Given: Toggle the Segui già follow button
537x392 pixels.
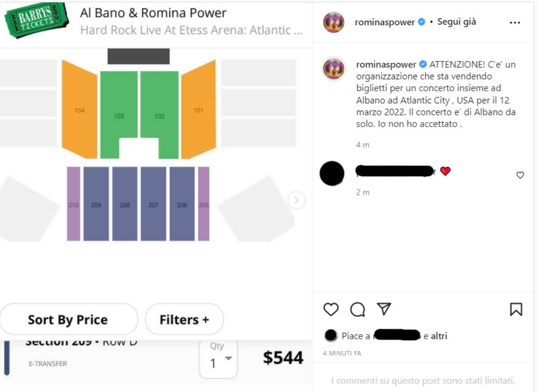Looking at the screenshot, I should pyautogui.click(x=456, y=22).
